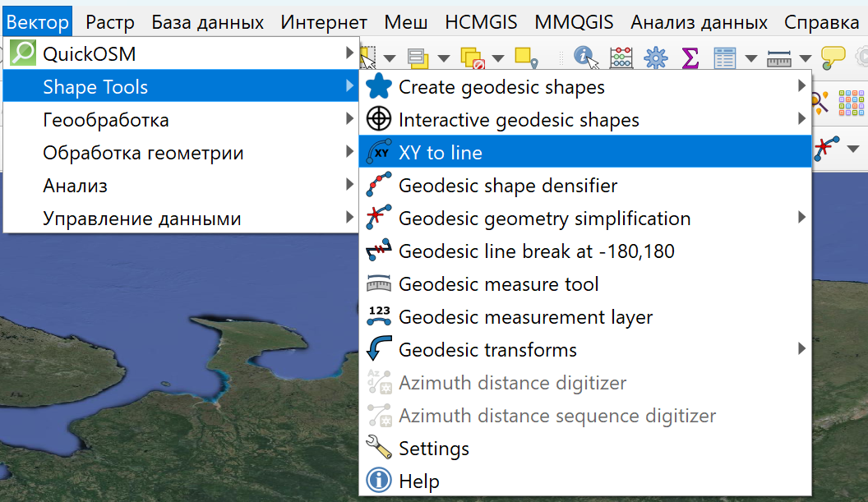Viewport: 868px width, 502px height.
Task: Open the Интернет menu
Action: 324,22
